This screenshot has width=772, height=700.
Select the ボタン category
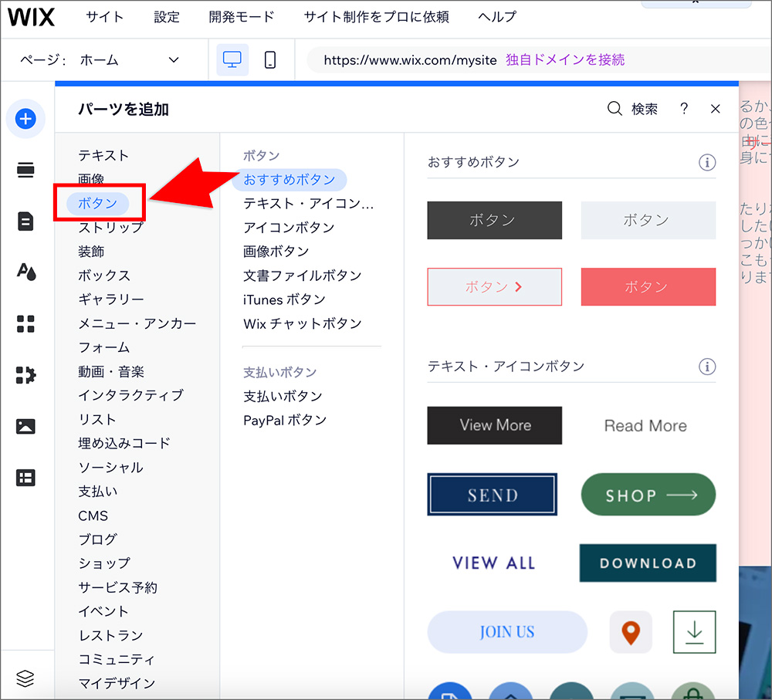pyautogui.click(x=97, y=203)
